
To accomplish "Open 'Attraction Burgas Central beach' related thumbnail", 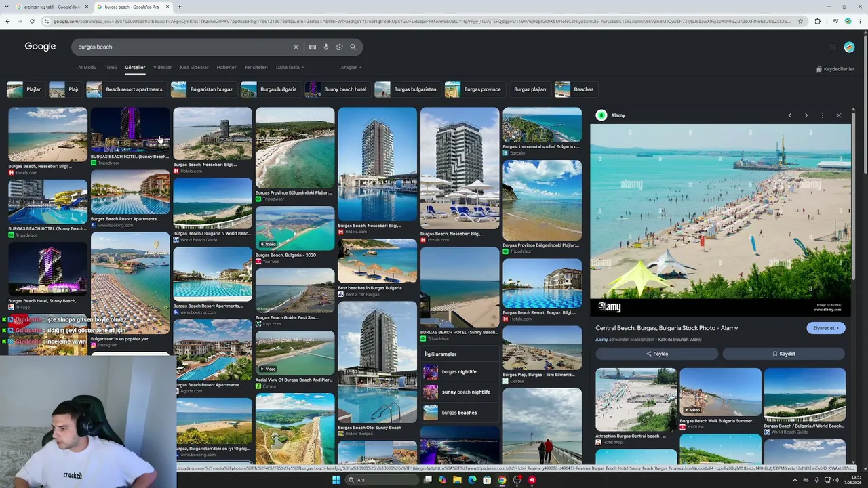I will pyautogui.click(x=636, y=400).
